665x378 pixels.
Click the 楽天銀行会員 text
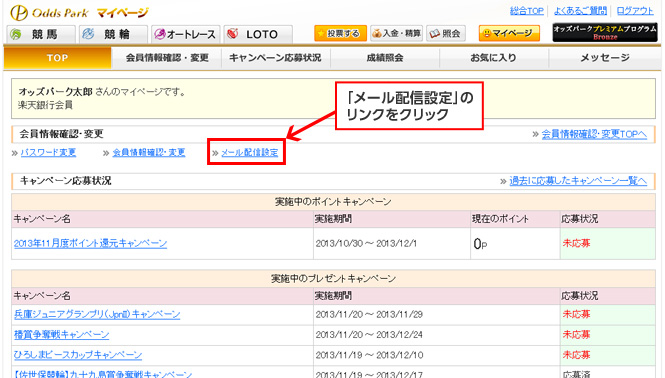pos(45,105)
